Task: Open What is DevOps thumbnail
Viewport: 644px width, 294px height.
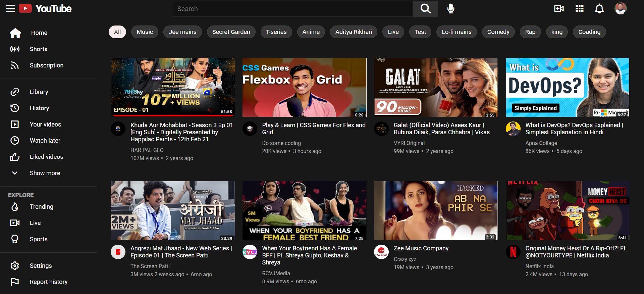Action: coord(568,87)
